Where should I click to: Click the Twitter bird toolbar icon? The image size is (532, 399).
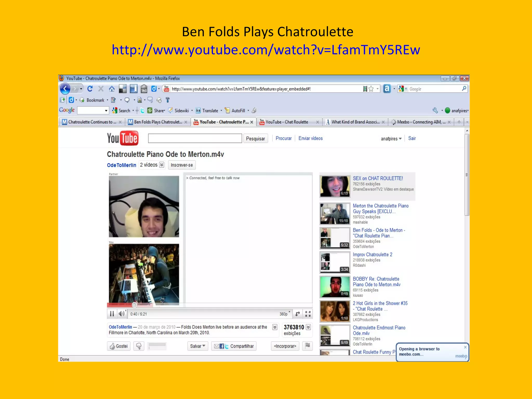[142, 110]
